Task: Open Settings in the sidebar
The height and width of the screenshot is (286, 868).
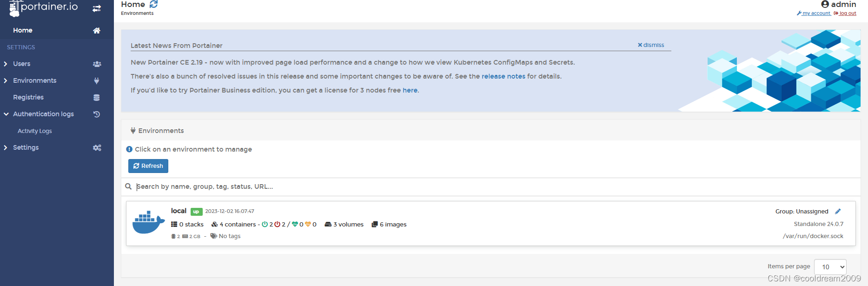Action: point(26,147)
